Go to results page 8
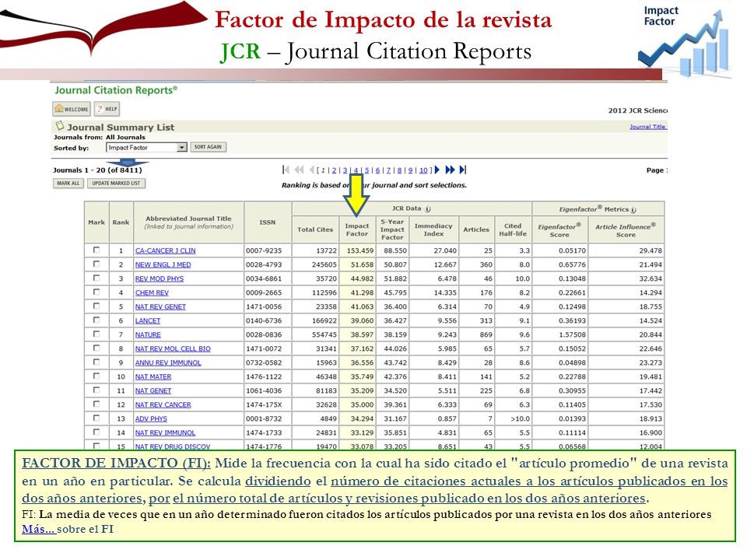Screen dimensions: 747x560 coord(400,170)
